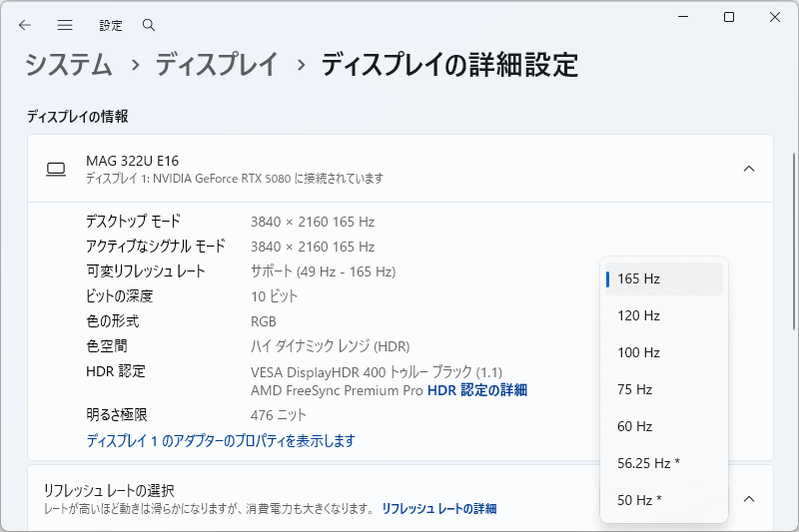Click the vertical scrollbar thumb
Screen dimensions: 799x532
point(793,242)
